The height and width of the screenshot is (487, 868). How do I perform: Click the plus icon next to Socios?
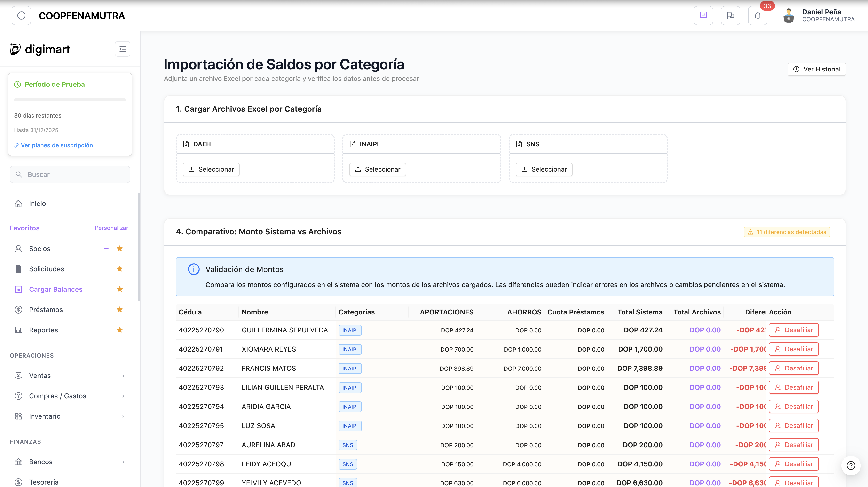click(106, 249)
